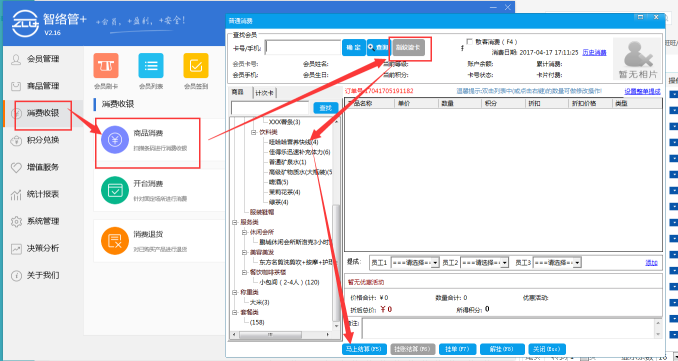The image size is (678, 361).
Task: Click the 备注 remarks text area
Action: coord(508,329)
